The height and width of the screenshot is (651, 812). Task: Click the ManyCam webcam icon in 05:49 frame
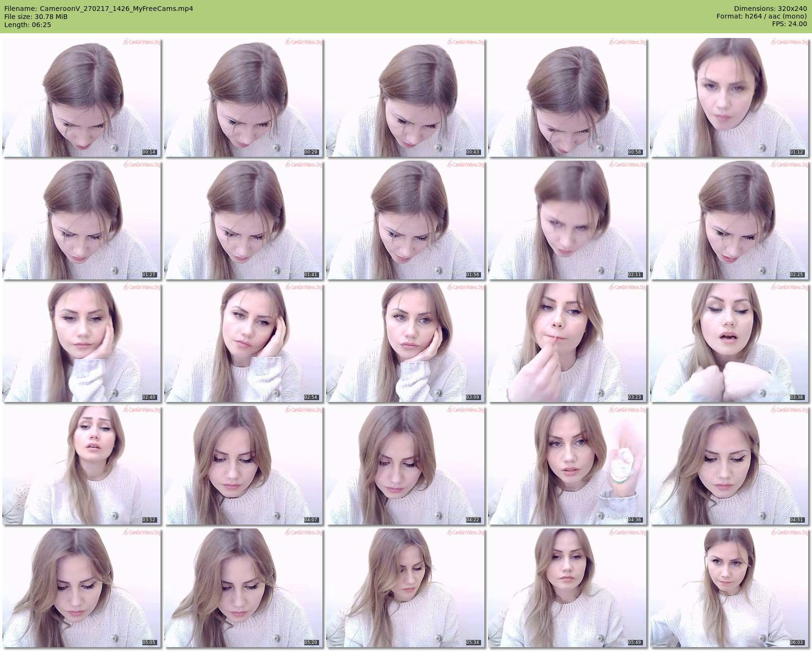point(600,639)
